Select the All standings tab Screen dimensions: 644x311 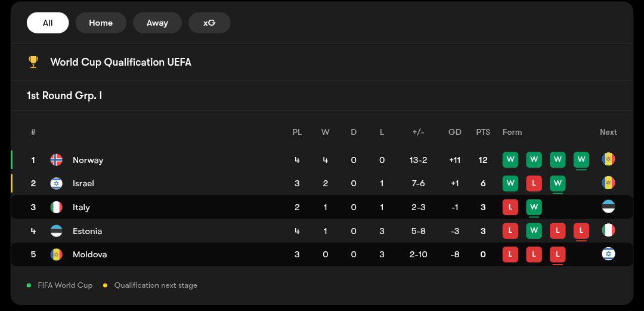pyautogui.click(x=48, y=23)
